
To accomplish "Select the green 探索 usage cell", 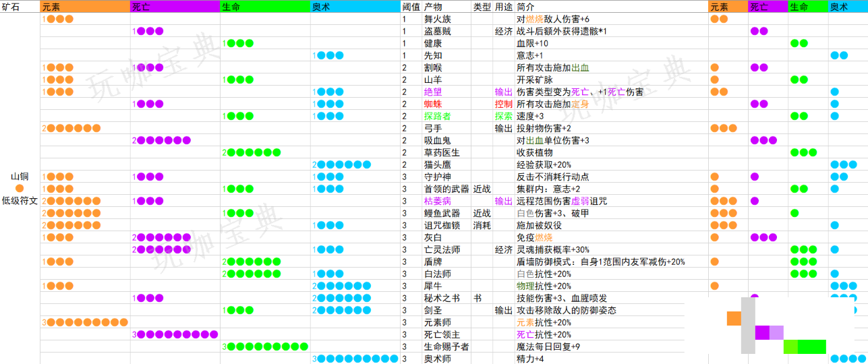I will (503, 116).
